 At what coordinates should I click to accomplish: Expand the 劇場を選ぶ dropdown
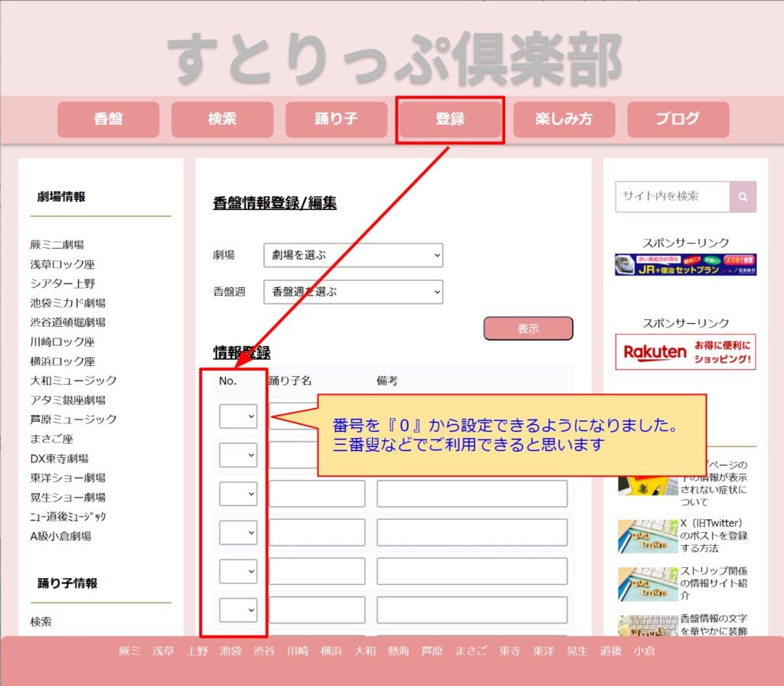tap(352, 255)
